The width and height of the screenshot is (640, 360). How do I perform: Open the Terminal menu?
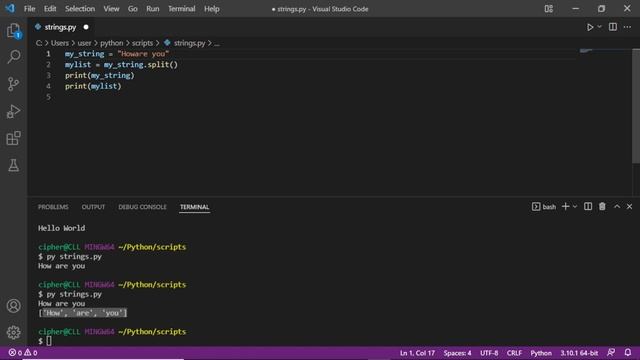pyautogui.click(x=182, y=9)
